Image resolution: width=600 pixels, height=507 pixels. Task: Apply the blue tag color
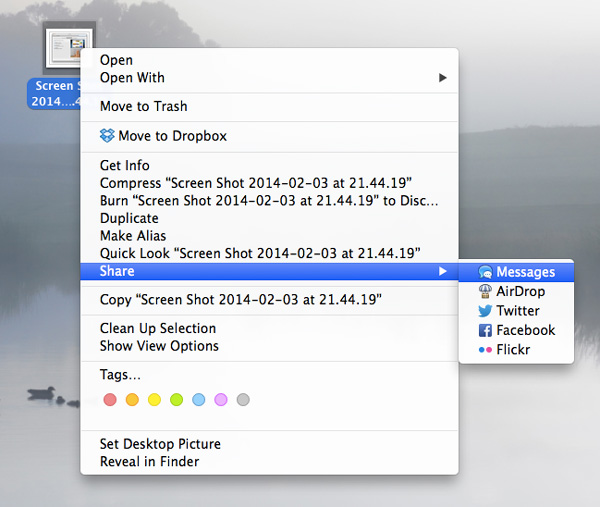click(x=199, y=399)
